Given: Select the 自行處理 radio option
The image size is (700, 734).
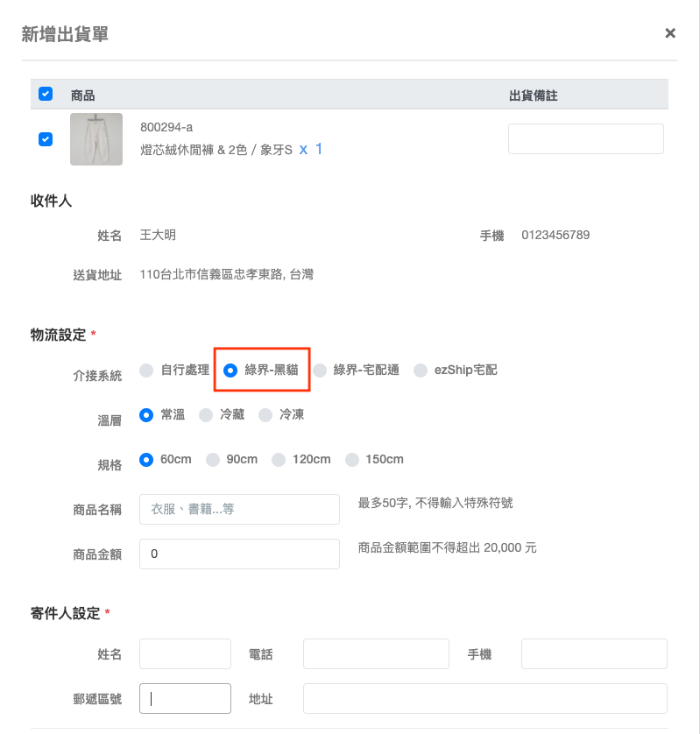Looking at the screenshot, I should point(146,371).
